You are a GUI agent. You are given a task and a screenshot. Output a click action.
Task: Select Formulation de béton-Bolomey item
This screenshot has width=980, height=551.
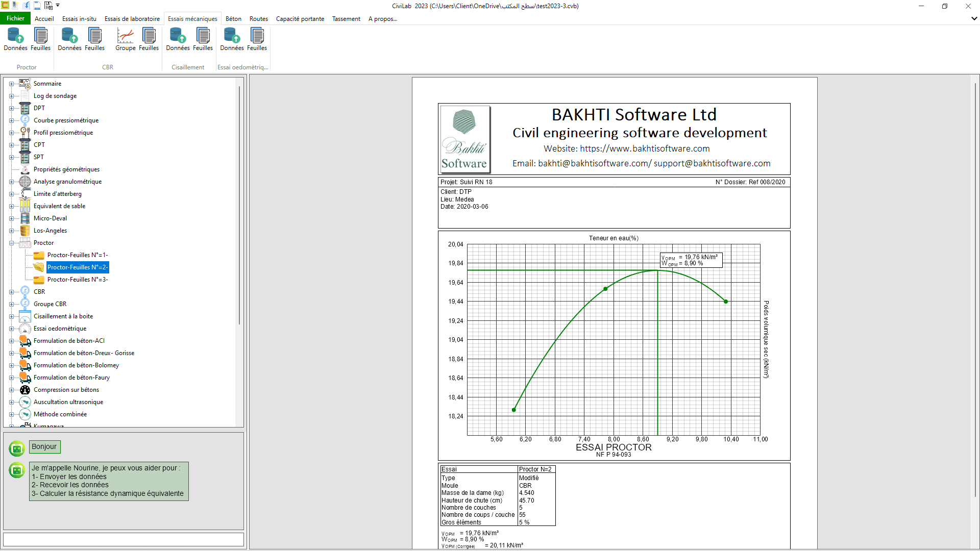pyautogui.click(x=76, y=365)
